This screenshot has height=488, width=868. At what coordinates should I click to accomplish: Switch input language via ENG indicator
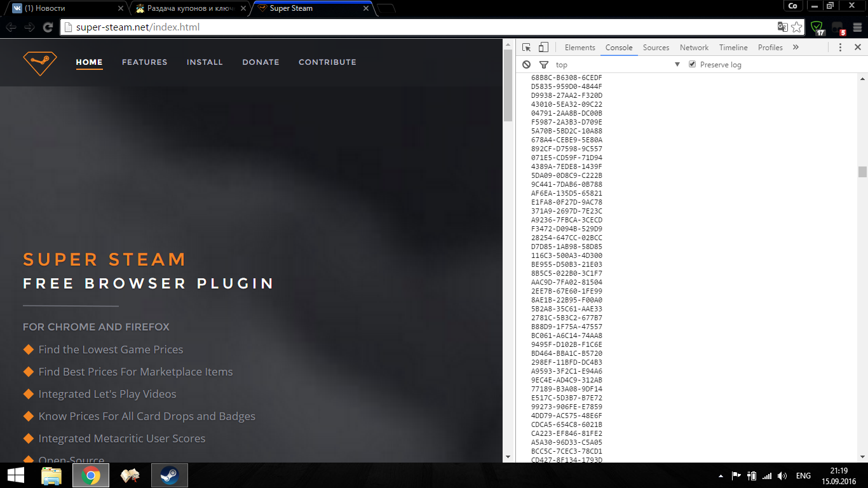coord(803,476)
